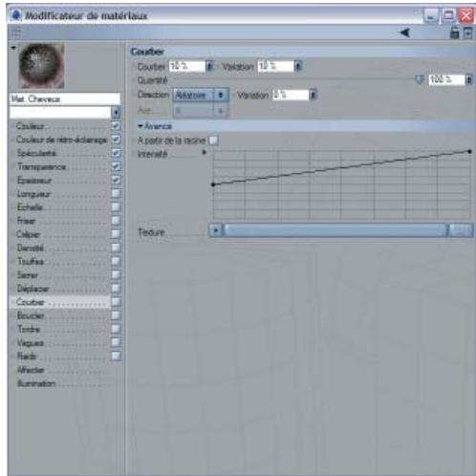The width and height of the screenshot is (476, 476).
Task: Click the Texture browse ellipsis button
Action: point(461,230)
